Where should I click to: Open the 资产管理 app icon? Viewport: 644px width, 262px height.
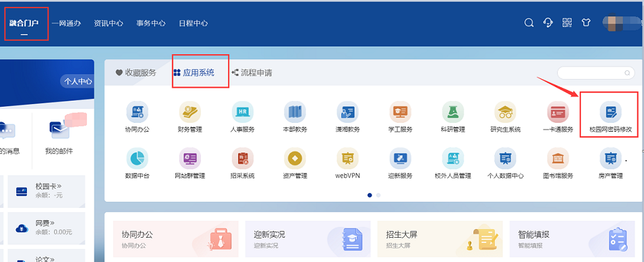[x=295, y=158]
